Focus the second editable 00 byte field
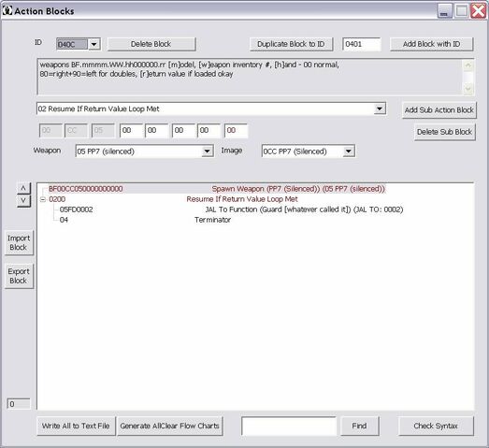The image size is (489, 448). point(156,131)
